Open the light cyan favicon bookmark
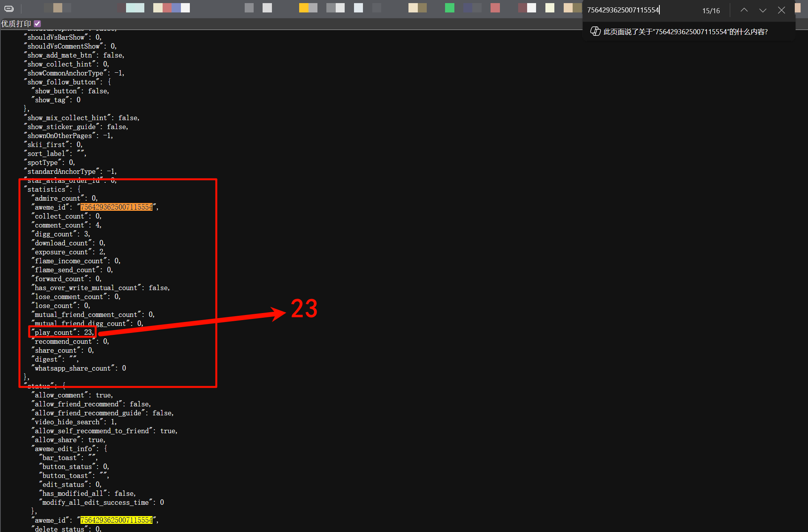 (135, 8)
